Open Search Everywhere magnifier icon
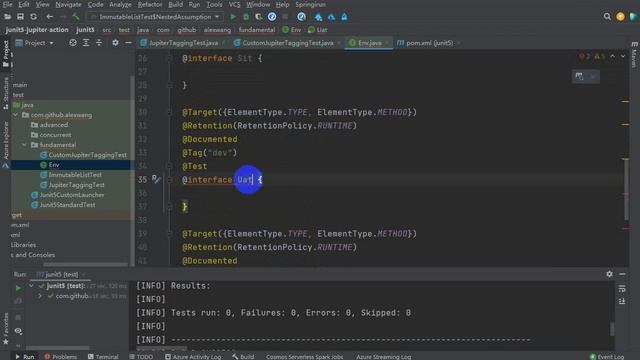 [607, 17]
